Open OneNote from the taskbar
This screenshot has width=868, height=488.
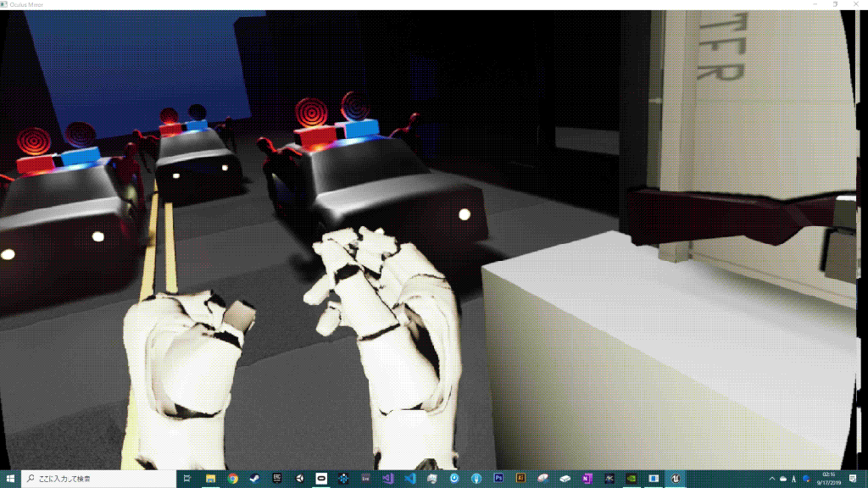(x=587, y=479)
